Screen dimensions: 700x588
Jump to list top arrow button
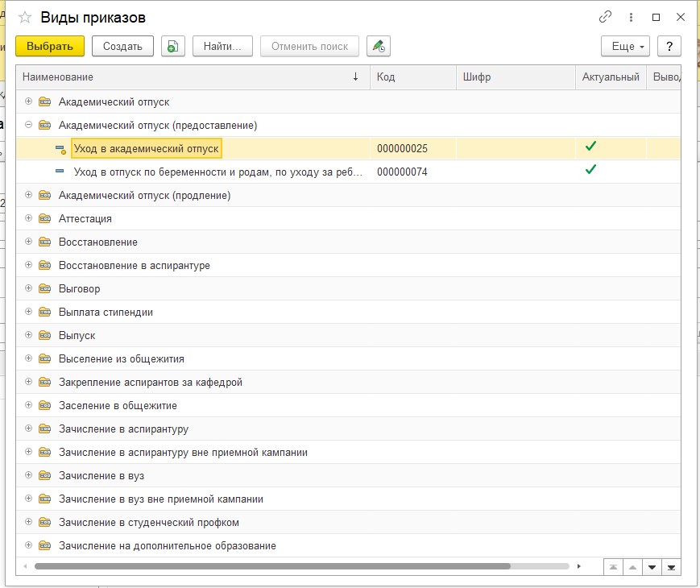click(x=613, y=567)
